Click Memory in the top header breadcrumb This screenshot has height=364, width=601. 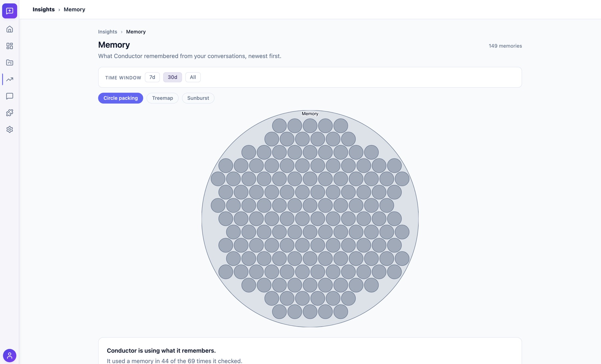[x=74, y=9]
